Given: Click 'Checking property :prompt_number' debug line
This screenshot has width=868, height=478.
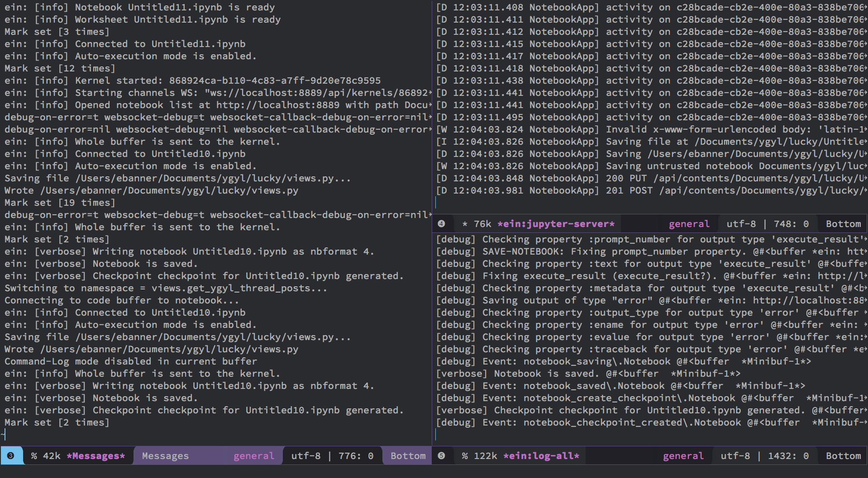Looking at the screenshot, I should (x=652, y=239).
